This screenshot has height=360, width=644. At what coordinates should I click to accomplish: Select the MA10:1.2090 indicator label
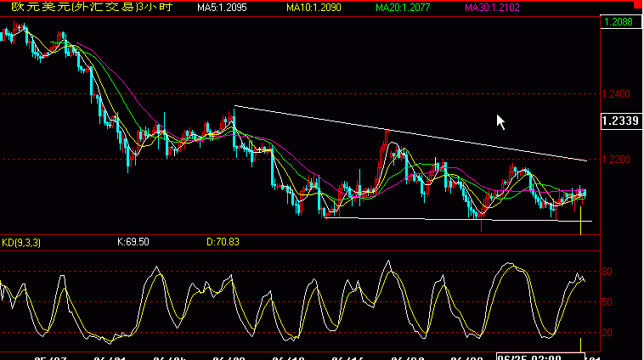point(314,8)
